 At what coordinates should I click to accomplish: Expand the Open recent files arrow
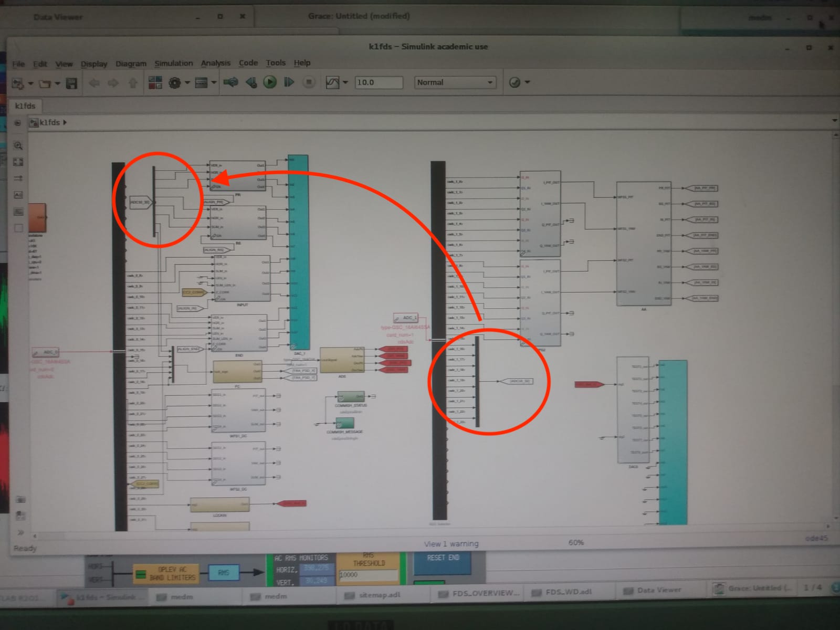point(57,83)
